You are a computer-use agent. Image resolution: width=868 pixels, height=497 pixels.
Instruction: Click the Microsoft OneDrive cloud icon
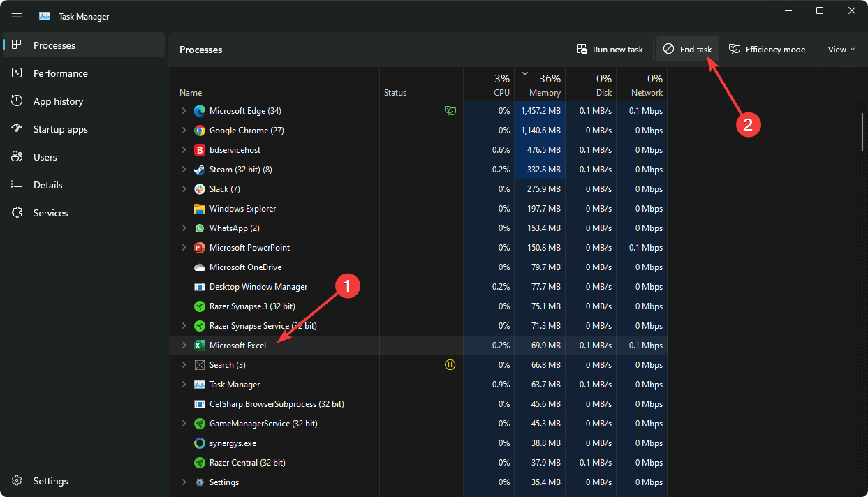[199, 267]
